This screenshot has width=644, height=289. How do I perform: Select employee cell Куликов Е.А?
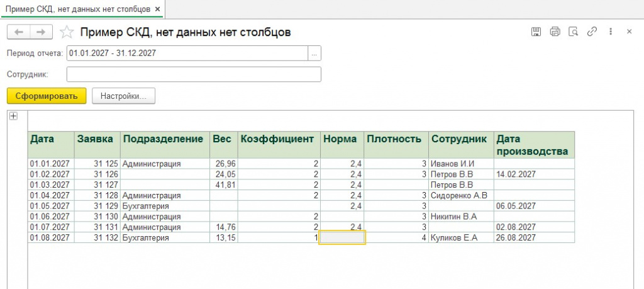click(x=461, y=237)
